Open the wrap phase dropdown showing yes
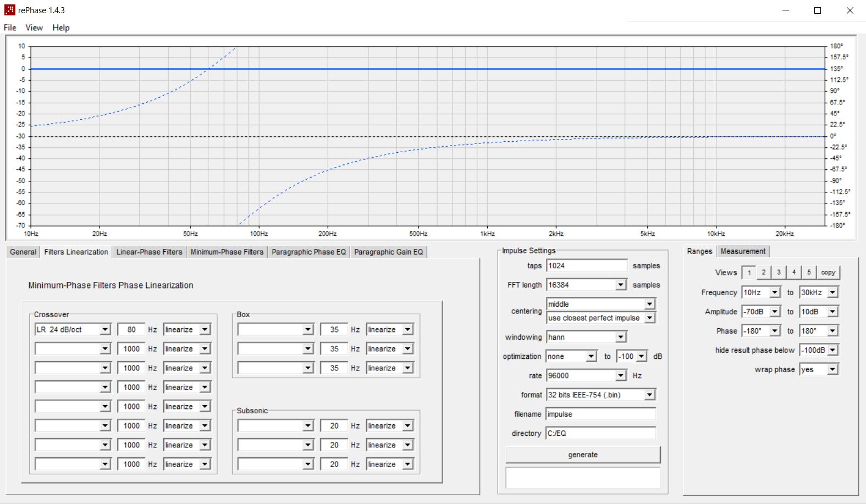866x504 pixels. [819, 369]
